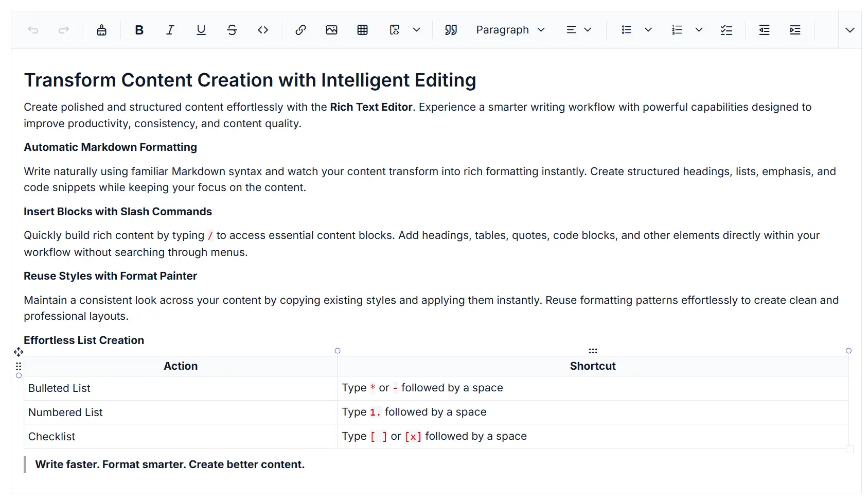Viewport: 868px width, 499px height.
Task: Toggle inline code formatting
Action: 263,30
